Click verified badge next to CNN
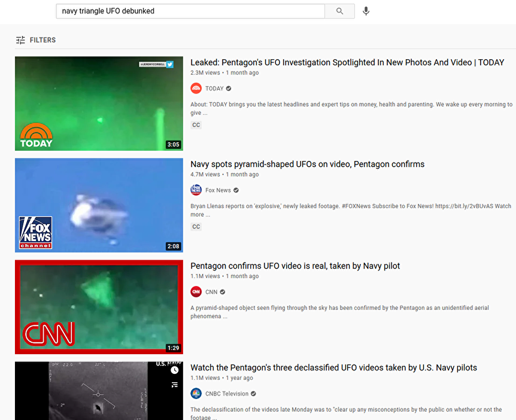 coord(223,292)
